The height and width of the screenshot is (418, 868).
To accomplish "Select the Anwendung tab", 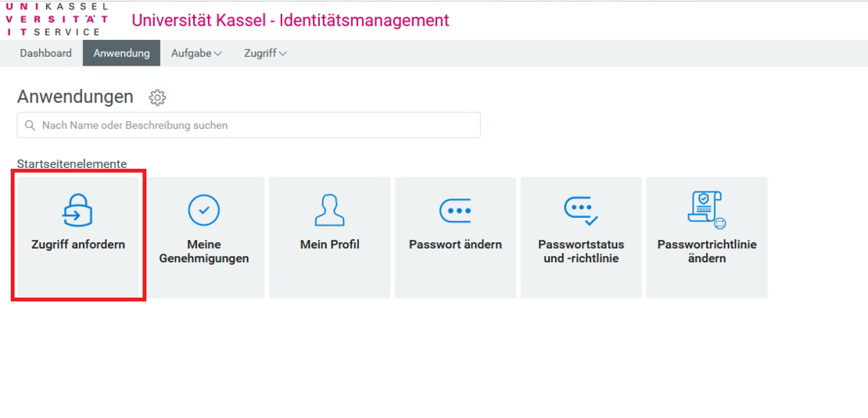I will (x=121, y=53).
